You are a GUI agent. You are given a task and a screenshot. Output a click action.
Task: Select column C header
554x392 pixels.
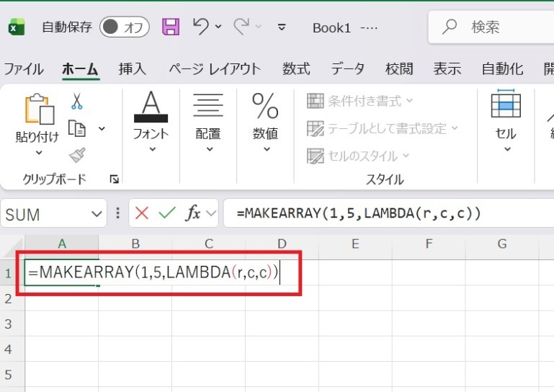point(209,244)
